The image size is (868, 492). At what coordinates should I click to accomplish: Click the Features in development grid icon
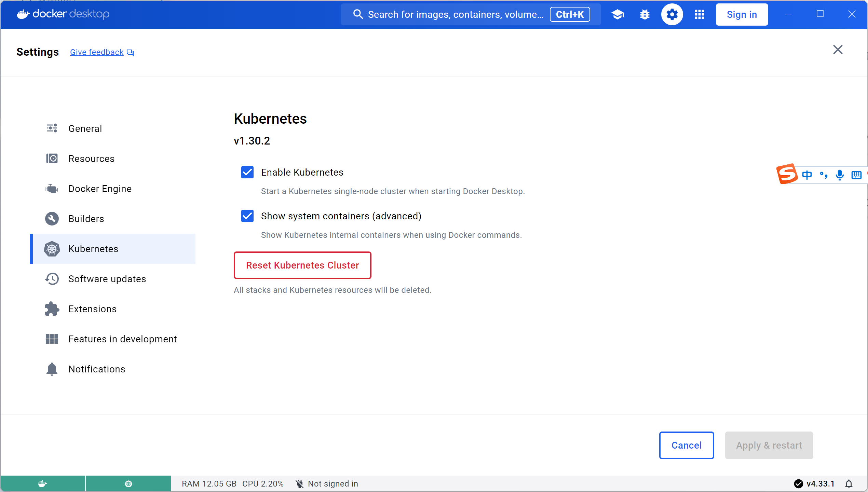pos(52,339)
